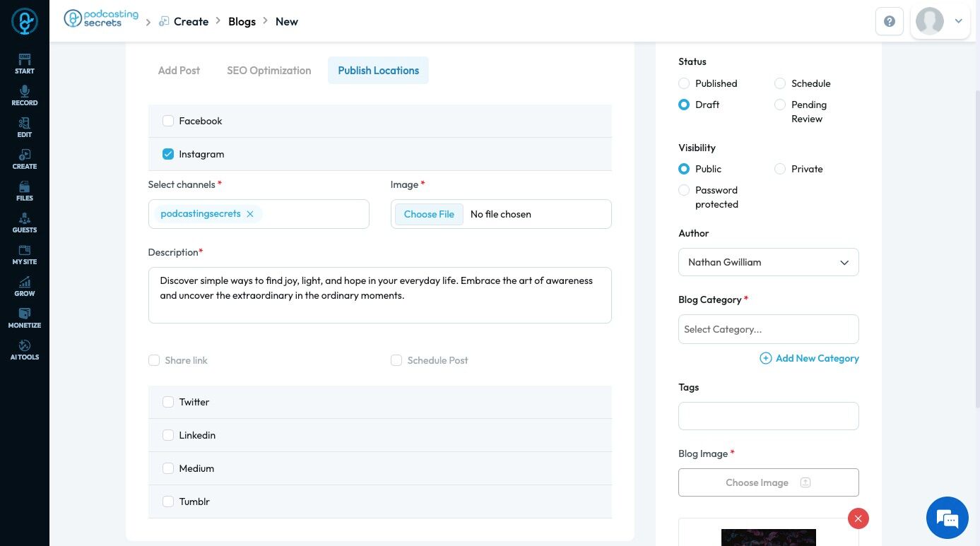
Task: Expand the user account menu chevron
Action: 959,21
